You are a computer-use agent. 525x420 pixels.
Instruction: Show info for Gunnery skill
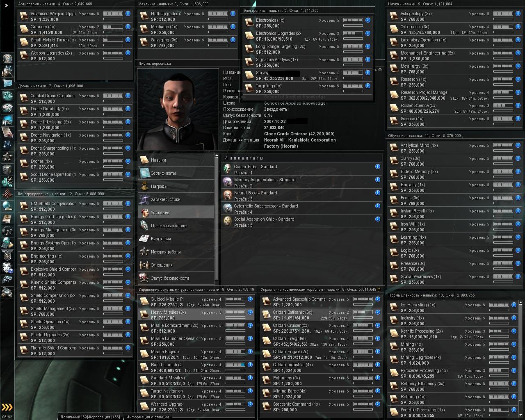point(128,27)
